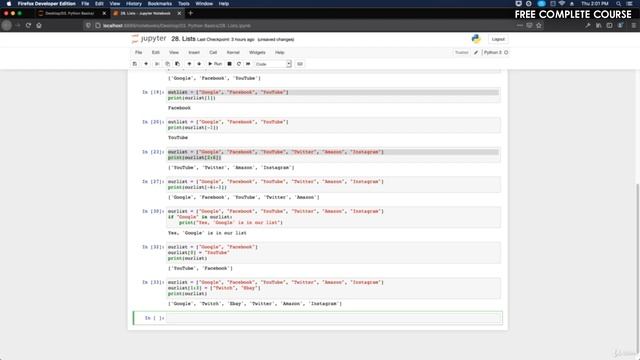The width and height of the screenshot is (640, 360).
Task: Select cell In [33] code area
Action: click(x=333, y=288)
